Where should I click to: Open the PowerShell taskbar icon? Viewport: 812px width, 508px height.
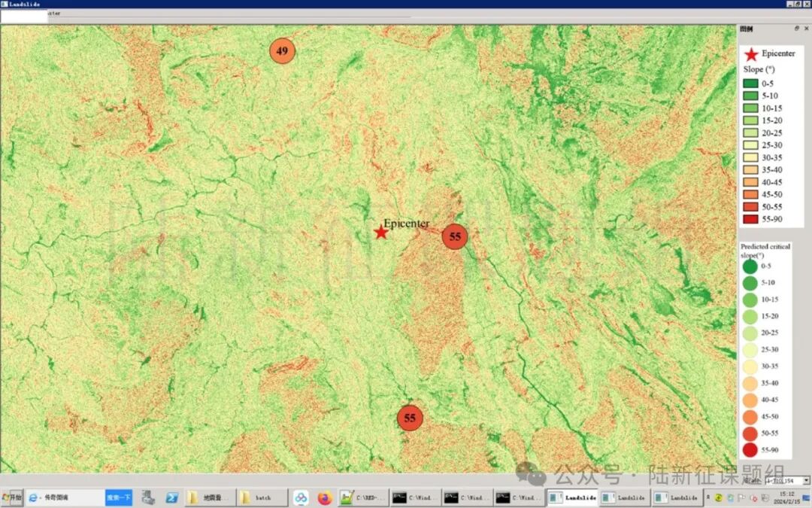click(171, 497)
